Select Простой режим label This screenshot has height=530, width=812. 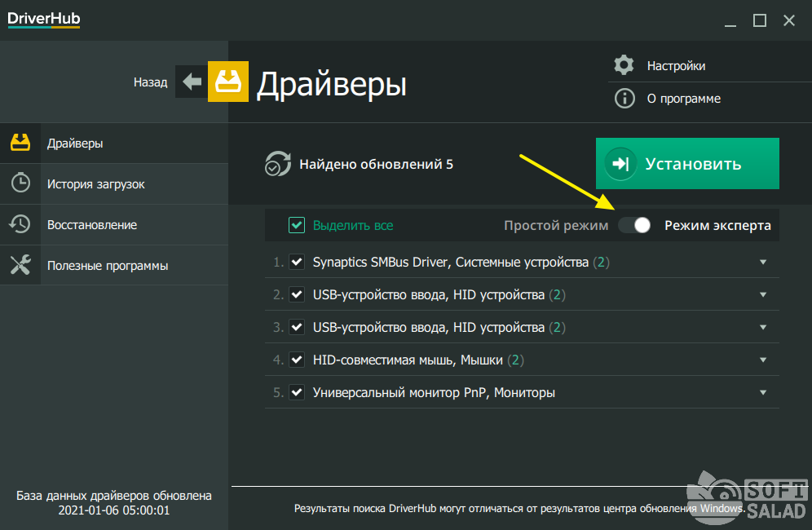[x=556, y=225]
